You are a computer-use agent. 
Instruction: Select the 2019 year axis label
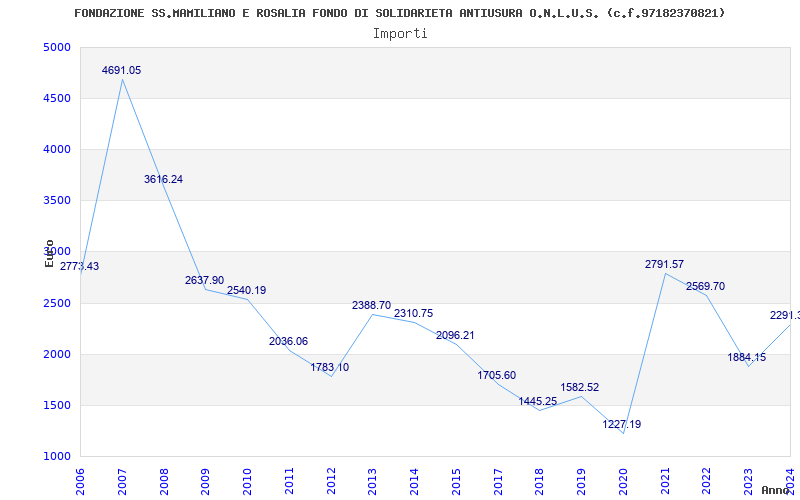point(582,481)
